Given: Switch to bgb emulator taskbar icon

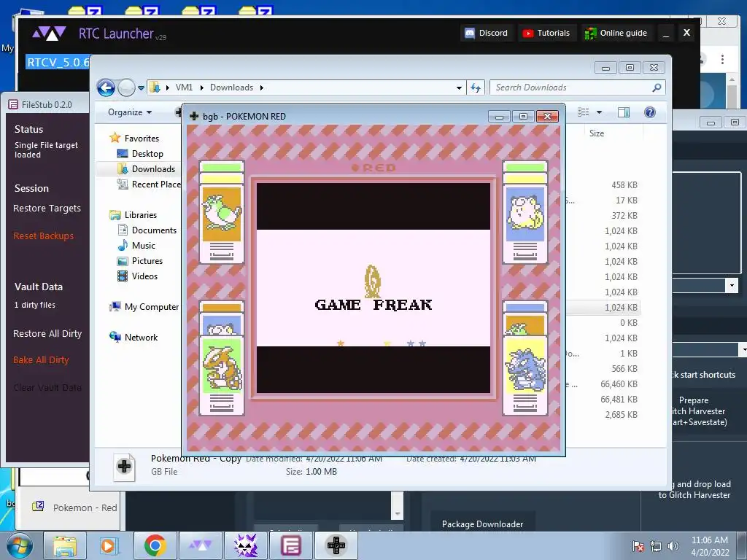Looking at the screenshot, I should point(336,545).
